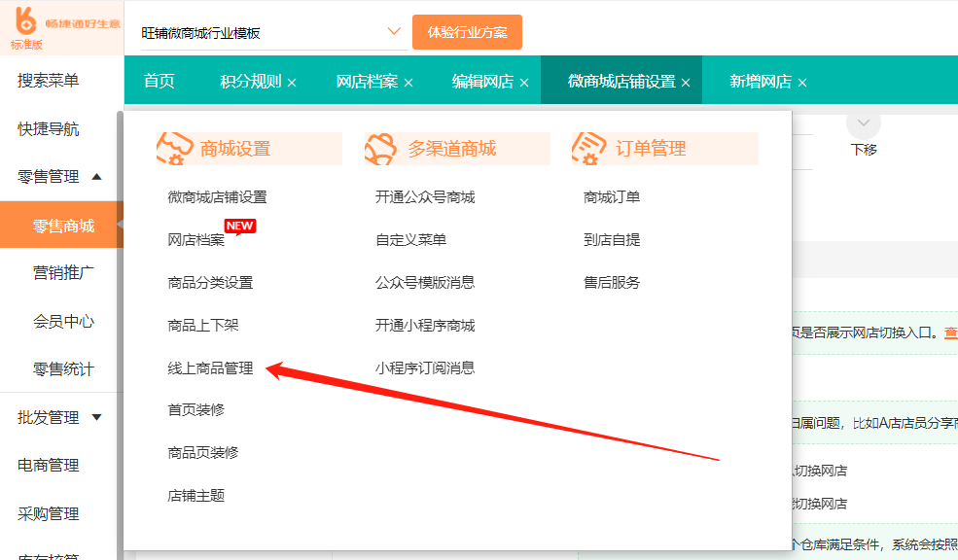Image resolution: width=958 pixels, height=560 pixels.
Task: Switch to the 编辑网店 tab
Action: 482,82
